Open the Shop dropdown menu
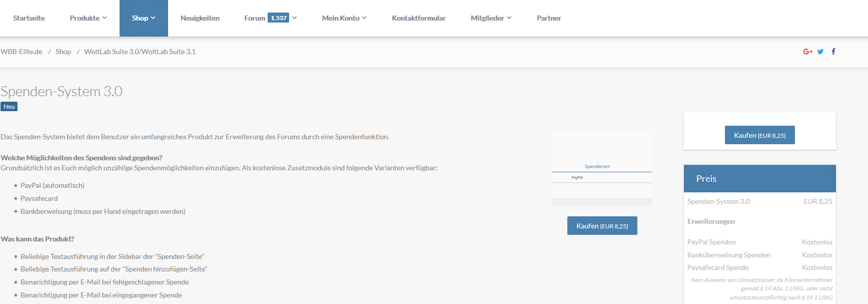This screenshot has width=868, height=304. pos(144,18)
